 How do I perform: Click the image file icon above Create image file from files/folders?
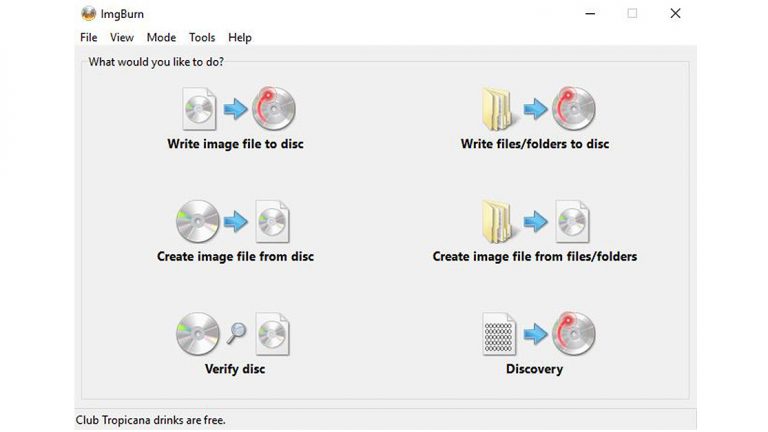click(572, 221)
